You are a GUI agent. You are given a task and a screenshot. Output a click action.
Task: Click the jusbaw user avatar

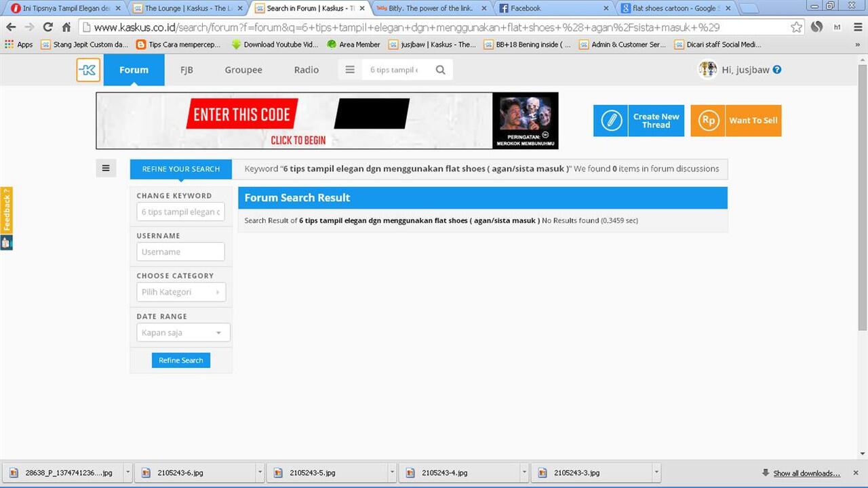(707, 69)
